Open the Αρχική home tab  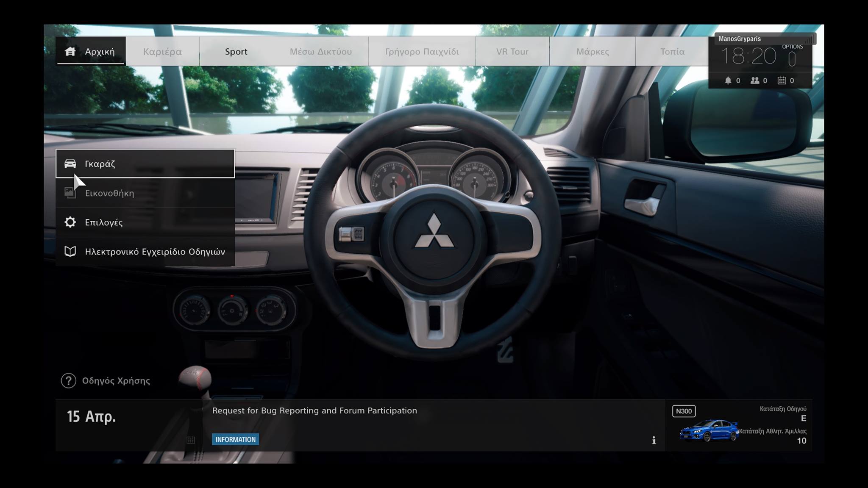coord(90,51)
